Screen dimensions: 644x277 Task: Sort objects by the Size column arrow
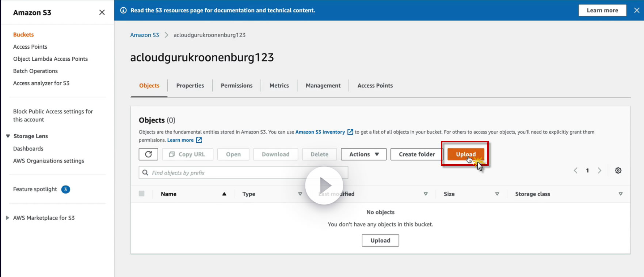coord(497,194)
